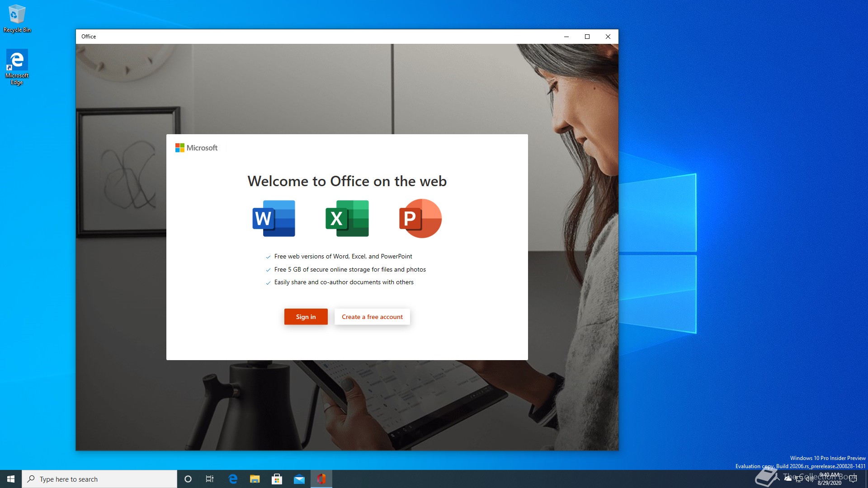
Task: Click the 'Welcome to Office on the web' heading
Action: tap(347, 181)
